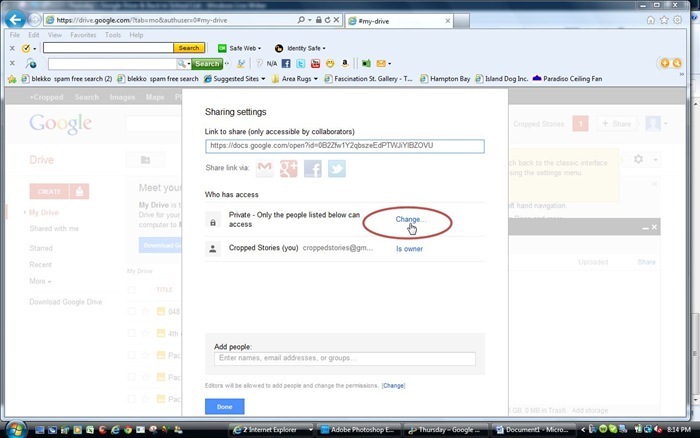The height and width of the screenshot is (438, 700).
Task: Click the smiley face toolbar icon
Action: click(x=330, y=63)
